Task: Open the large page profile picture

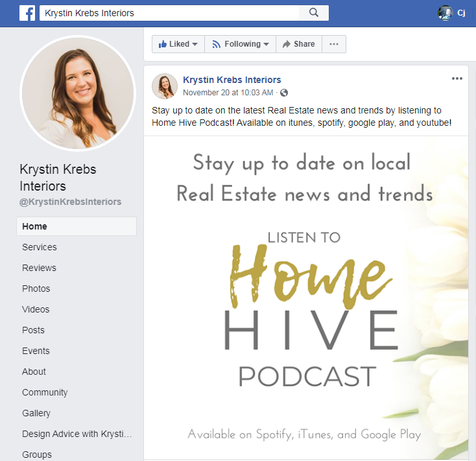Action: 78,93
